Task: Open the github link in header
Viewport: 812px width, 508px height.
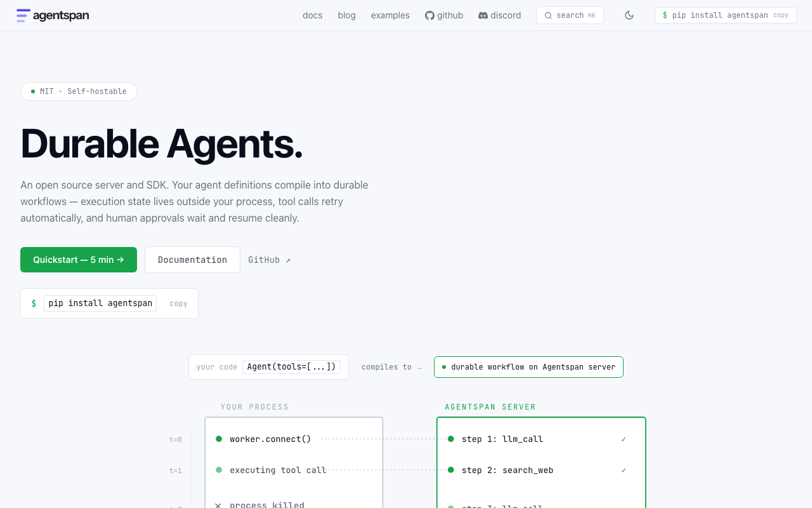Action: (444, 15)
